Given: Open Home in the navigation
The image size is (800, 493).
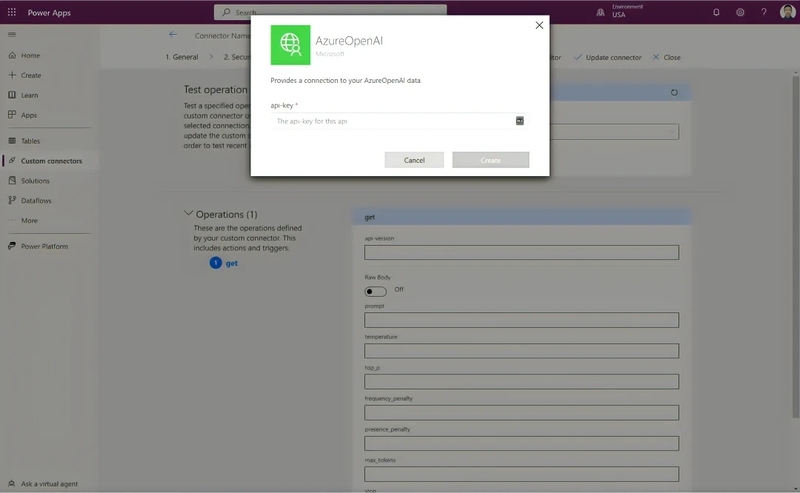Looking at the screenshot, I should pos(31,55).
